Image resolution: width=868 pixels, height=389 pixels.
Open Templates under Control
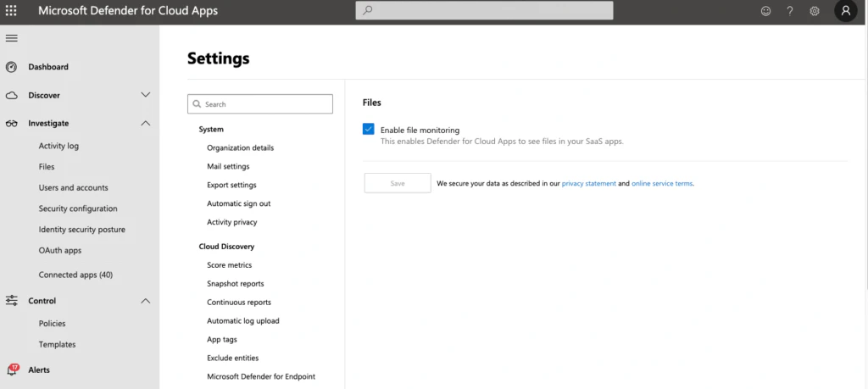(57, 344)
